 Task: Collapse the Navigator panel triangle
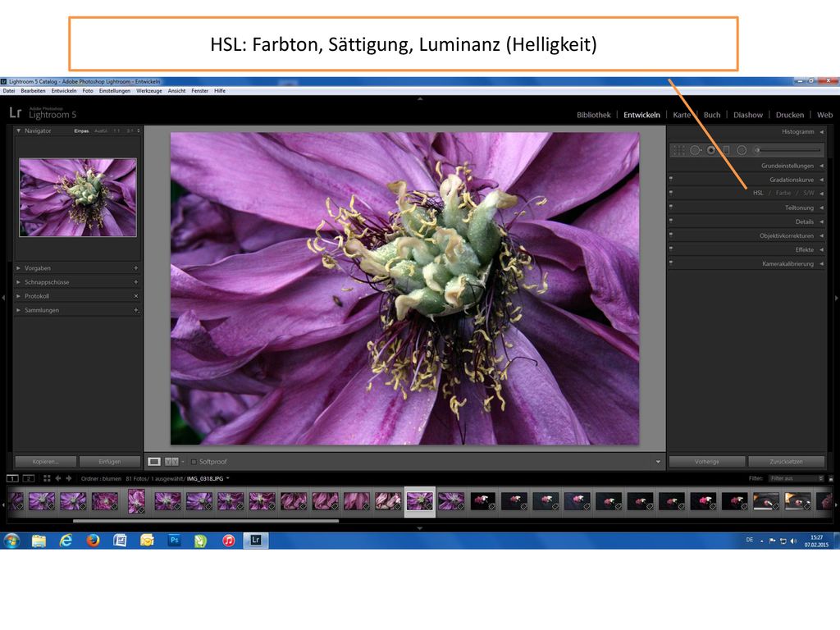point(19,130)
